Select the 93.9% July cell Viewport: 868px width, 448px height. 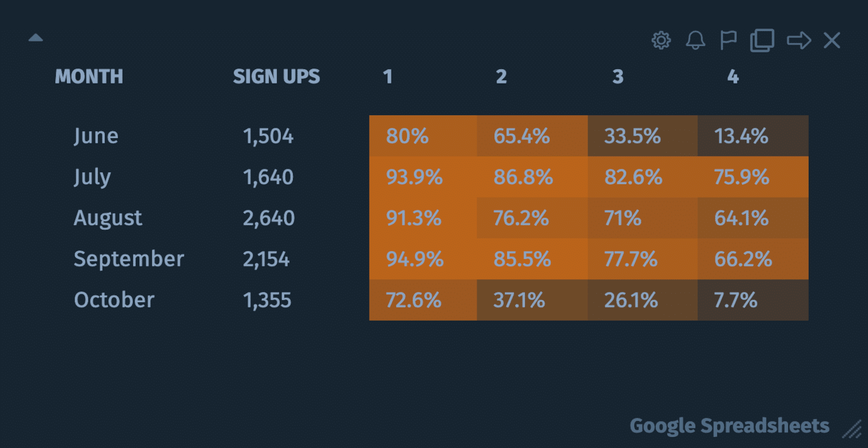click(423, 177)
